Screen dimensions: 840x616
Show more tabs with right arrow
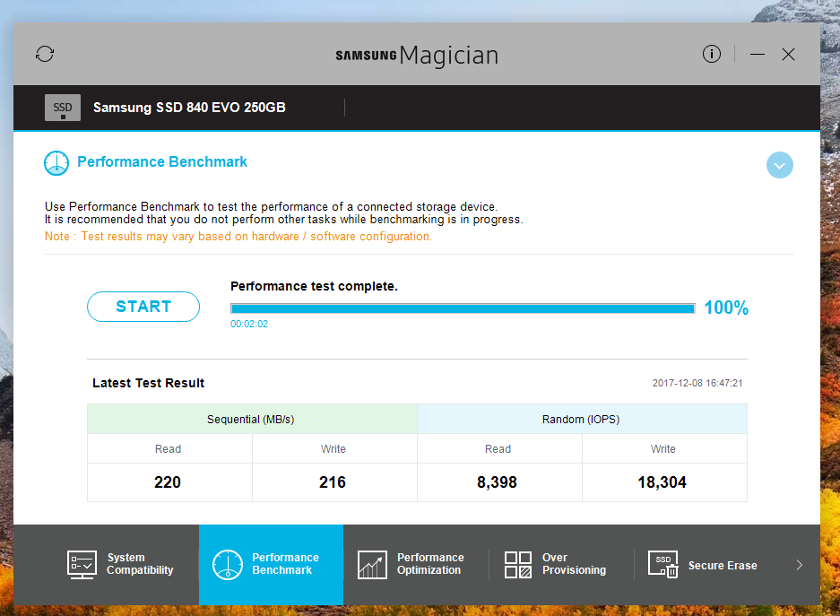pos(800,565)
